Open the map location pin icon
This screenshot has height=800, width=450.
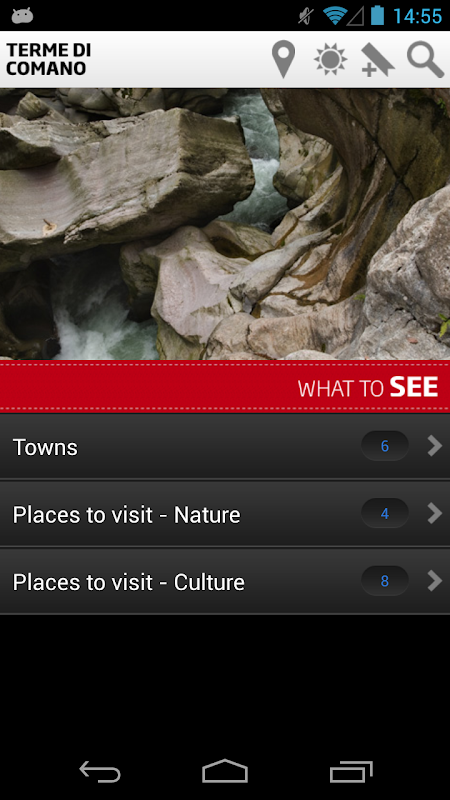(283, 60)
